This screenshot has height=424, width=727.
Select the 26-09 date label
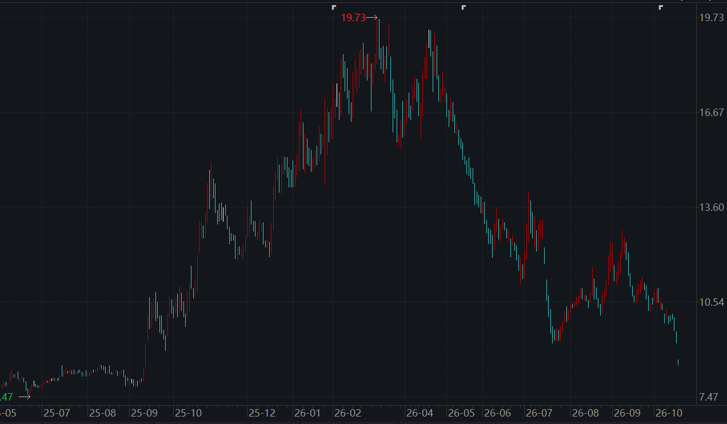(x=627, y=413)
